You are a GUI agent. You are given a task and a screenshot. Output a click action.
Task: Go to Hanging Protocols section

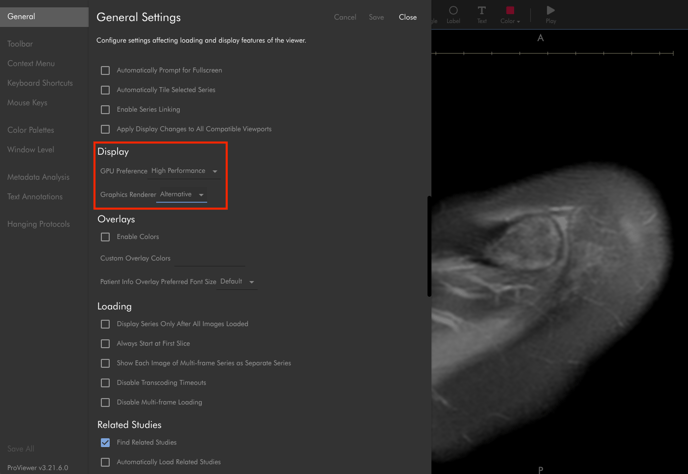(38, 224)
